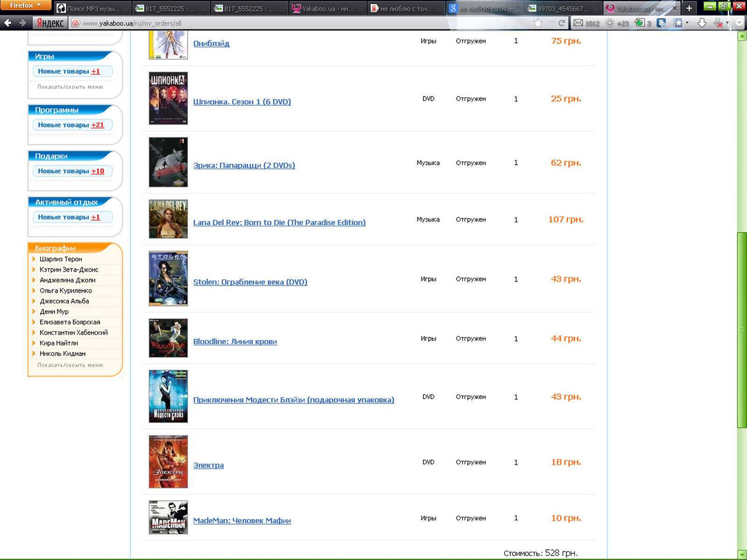Click the Модести Блэйз DVD cover

tap(168, 396)
